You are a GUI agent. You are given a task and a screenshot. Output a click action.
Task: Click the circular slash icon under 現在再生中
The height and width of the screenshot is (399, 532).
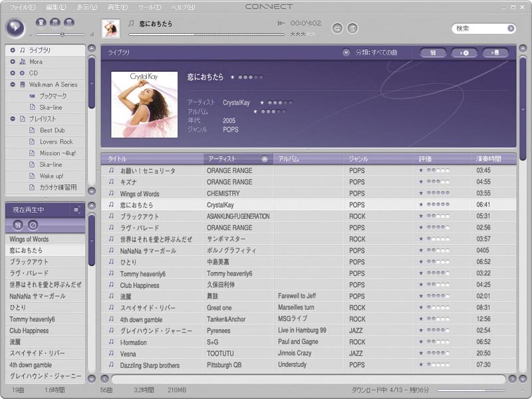point(33,225)
